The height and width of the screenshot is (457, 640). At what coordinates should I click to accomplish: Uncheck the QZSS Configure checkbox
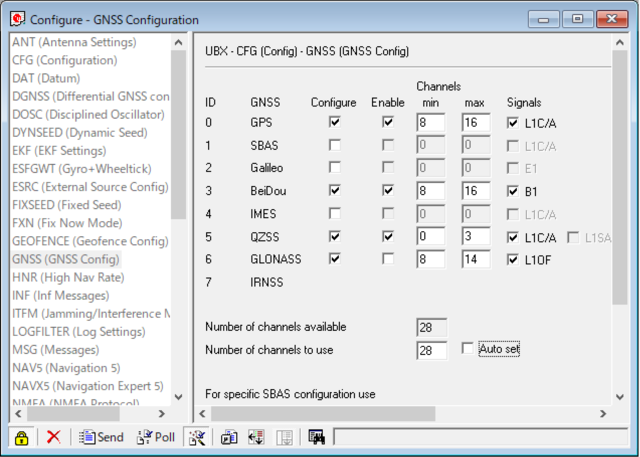335,237
